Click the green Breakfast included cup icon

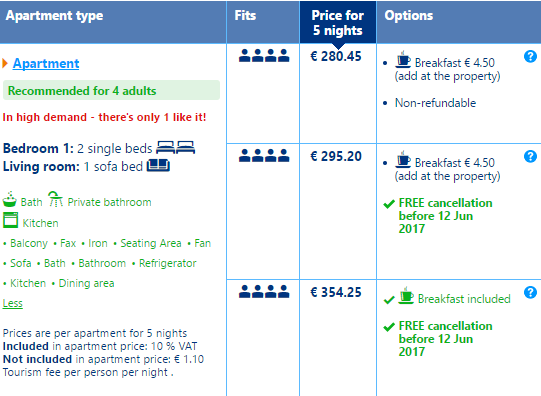click(x=406, y=296)
